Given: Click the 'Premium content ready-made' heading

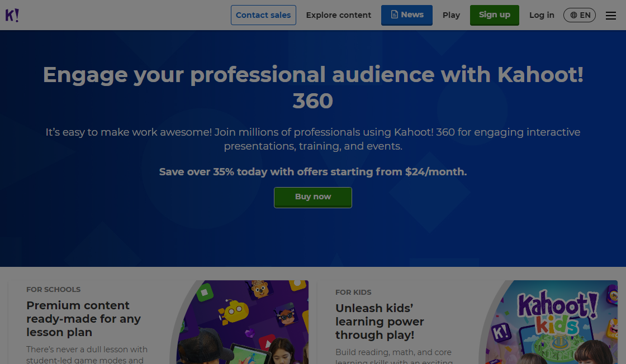Looking at the screenshot, I should tap(84, 319).
